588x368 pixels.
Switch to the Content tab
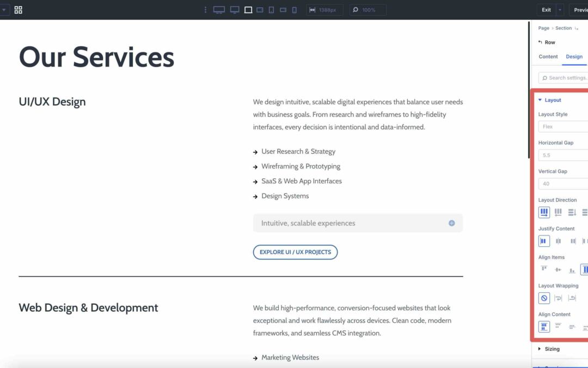click(548, 57)
